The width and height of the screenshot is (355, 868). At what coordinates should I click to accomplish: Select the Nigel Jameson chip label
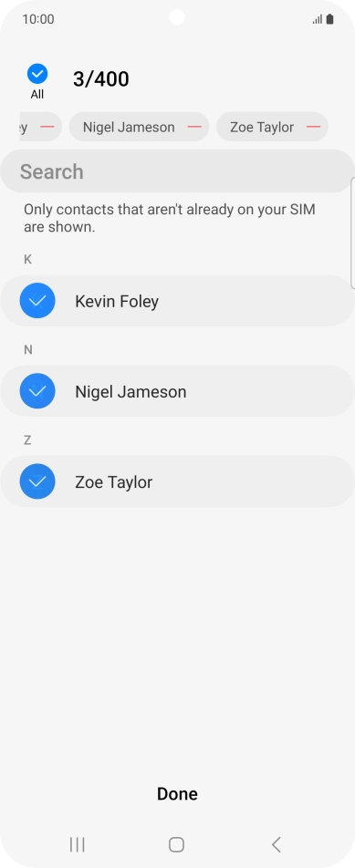point(129,128)
